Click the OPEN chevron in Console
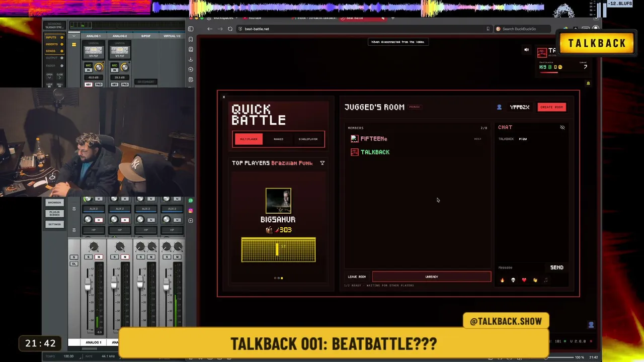 (49, 76)
